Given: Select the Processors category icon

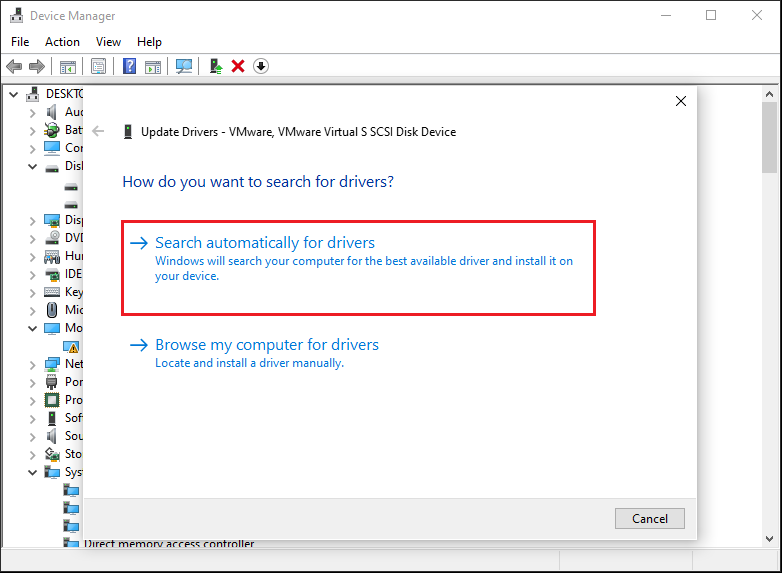Looking at the screenshot, I should click(52, 400).
